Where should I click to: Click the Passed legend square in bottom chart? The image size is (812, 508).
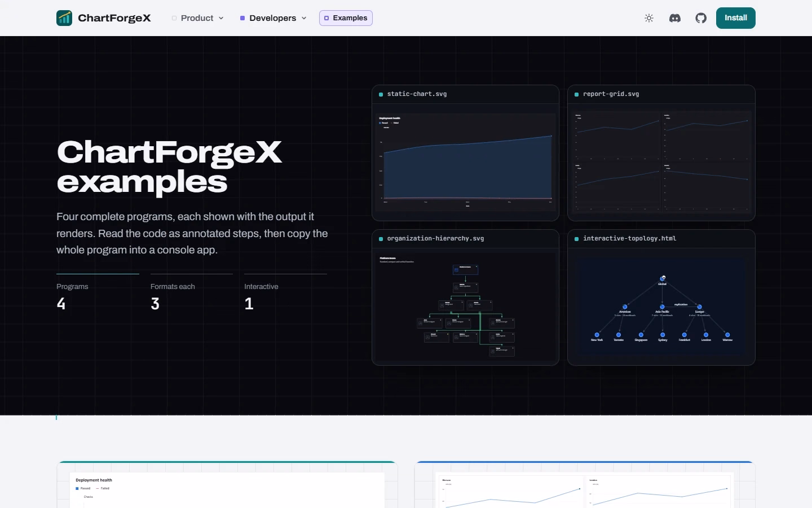point(77,488)
